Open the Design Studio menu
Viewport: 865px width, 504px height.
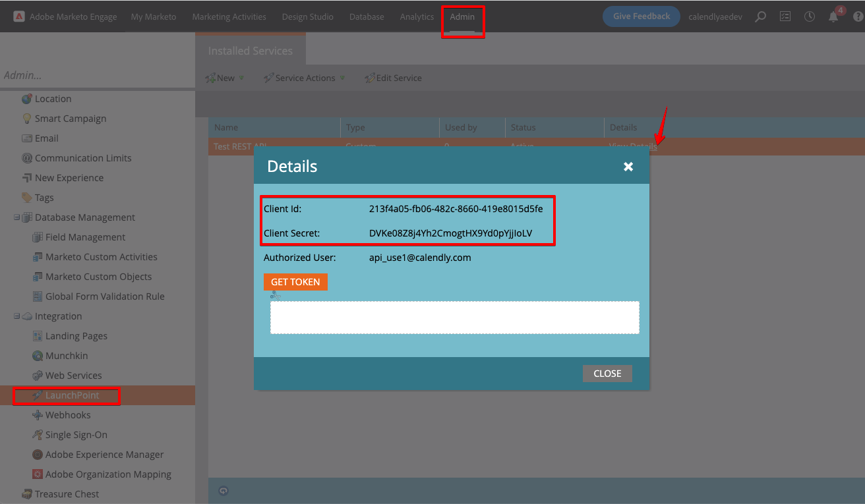pos(307,16)
